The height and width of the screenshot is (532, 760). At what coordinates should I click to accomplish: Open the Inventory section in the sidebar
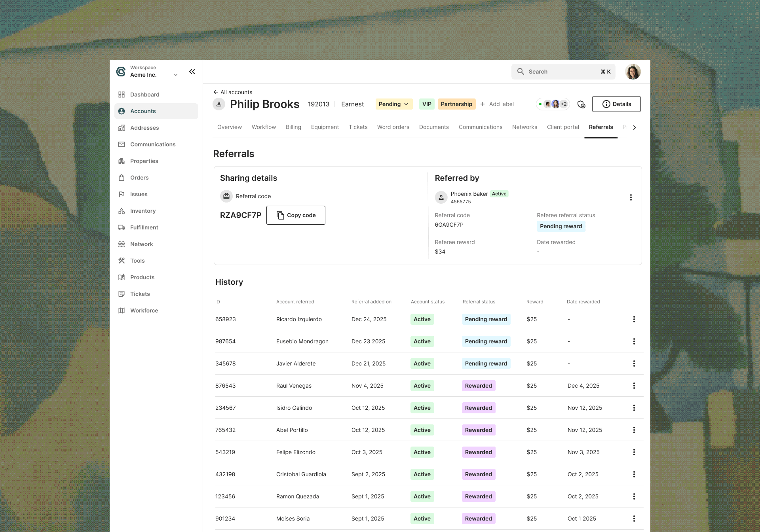point(142,211)
